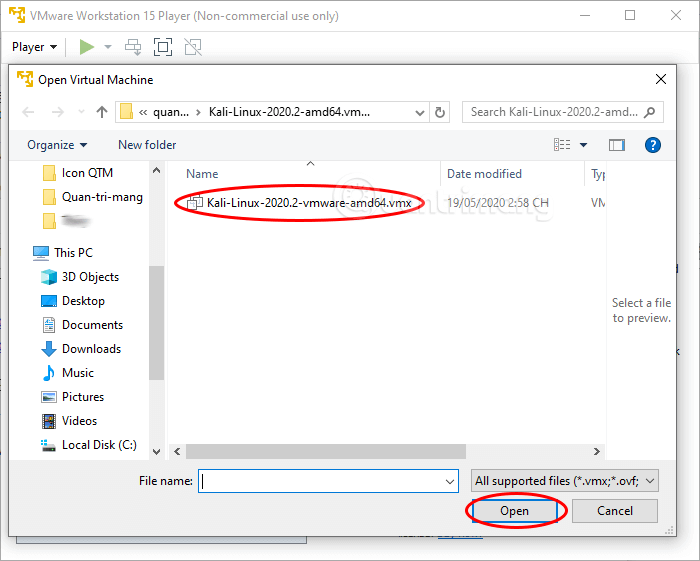
Task: Click the Pictures icon in sidebar
Action: coord(49,397)
